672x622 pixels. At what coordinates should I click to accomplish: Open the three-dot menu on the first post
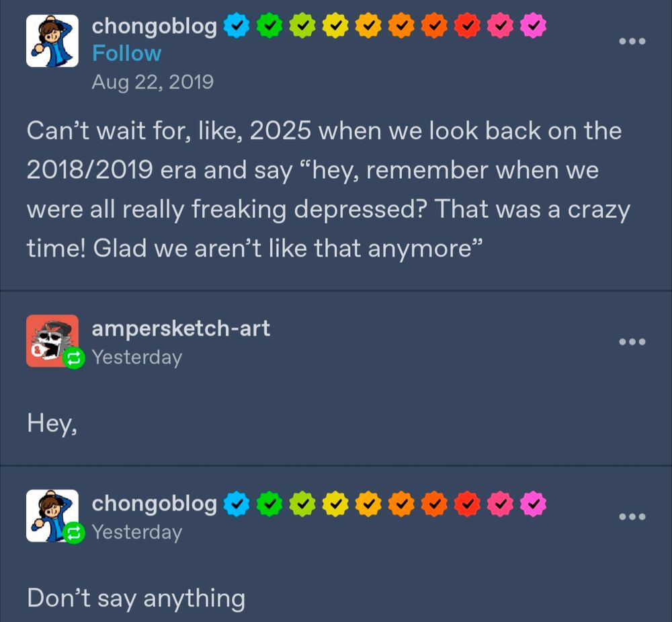click(632, 42)
